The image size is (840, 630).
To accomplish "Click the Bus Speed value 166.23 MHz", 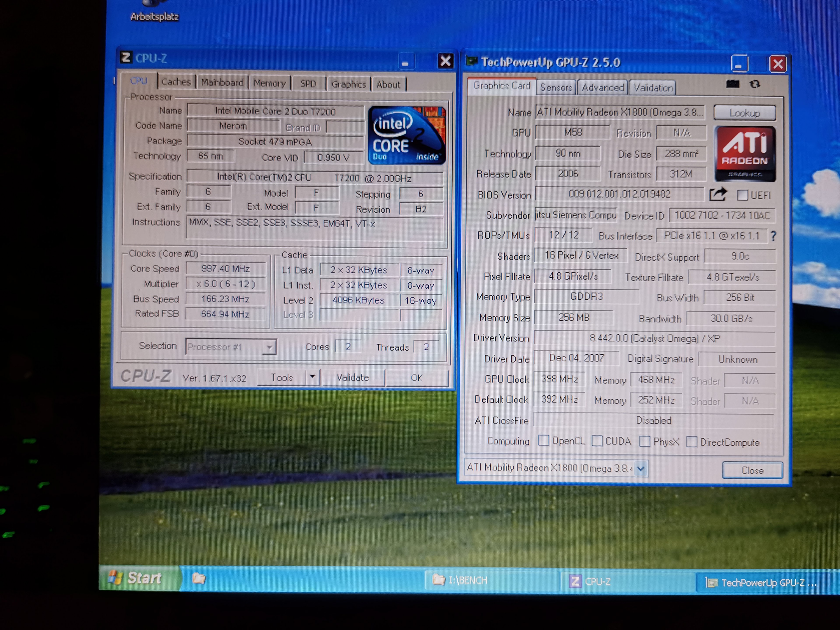I will 226,299.
